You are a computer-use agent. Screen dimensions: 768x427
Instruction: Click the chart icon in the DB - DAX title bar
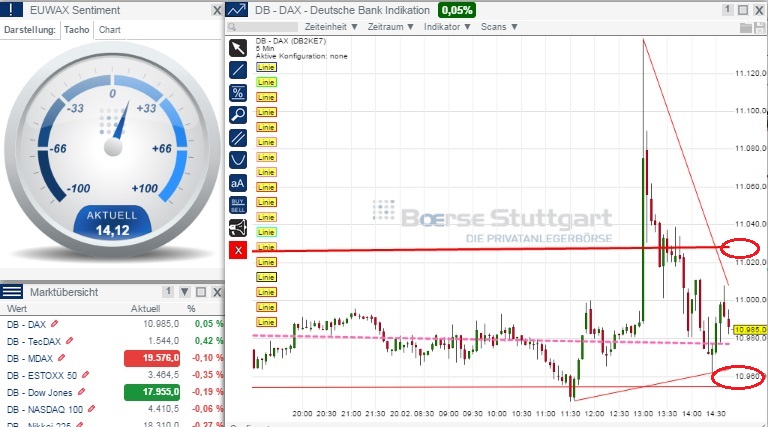[237, 10]
